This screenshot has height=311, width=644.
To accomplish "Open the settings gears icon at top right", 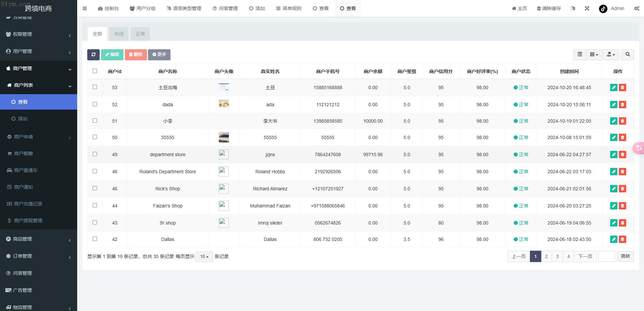I will [637, 8].
